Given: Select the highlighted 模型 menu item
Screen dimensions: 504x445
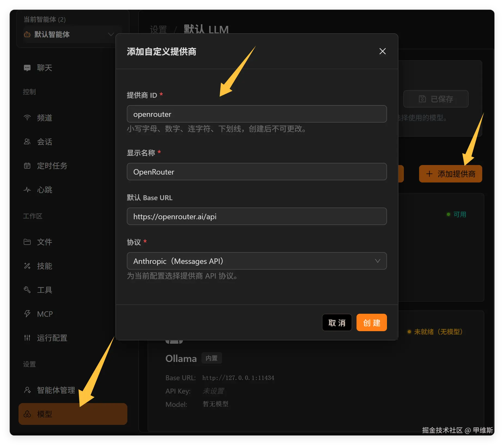Looking at the screenshot, I should tap(73, 414).
